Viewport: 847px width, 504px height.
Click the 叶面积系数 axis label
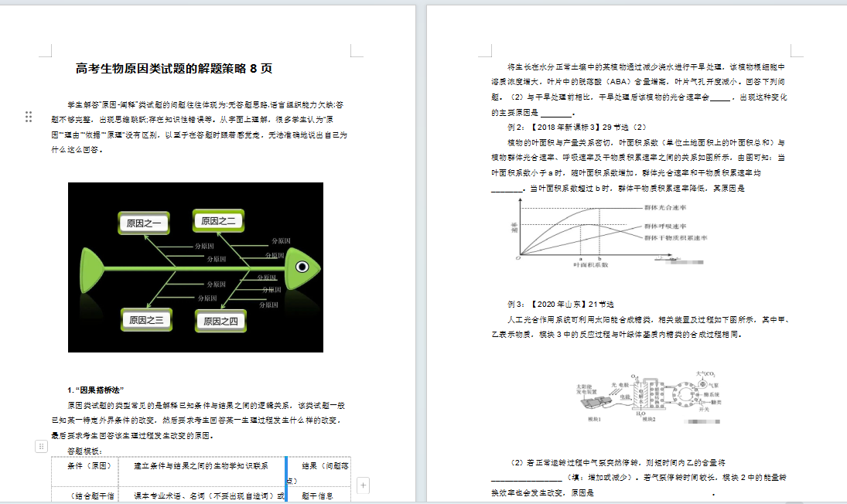pyautogui.click(x=590, y=265)
